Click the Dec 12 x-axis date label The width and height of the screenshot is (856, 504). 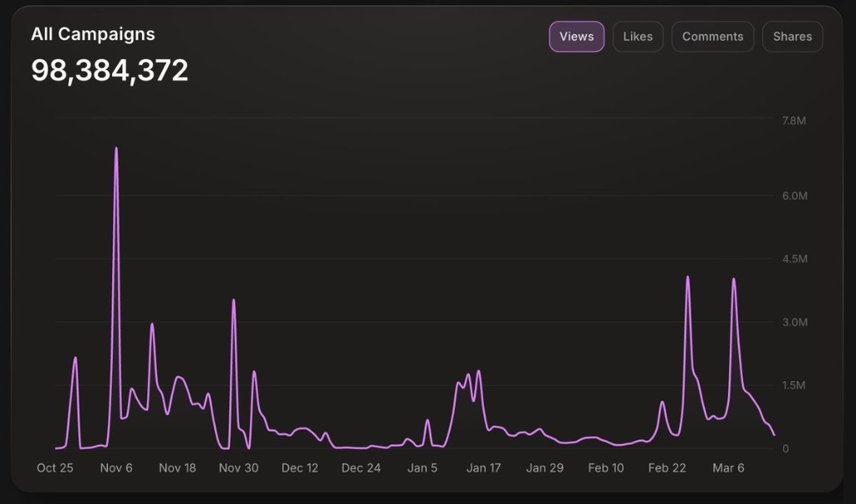click(299, 468)
